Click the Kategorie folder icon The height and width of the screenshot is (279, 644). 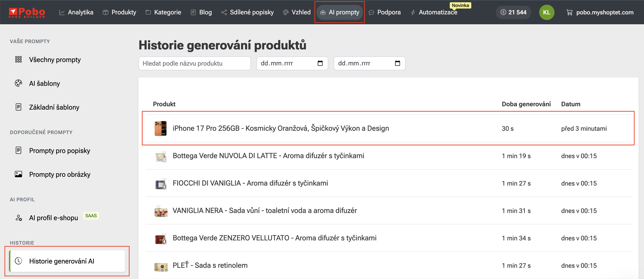(148, 12)
